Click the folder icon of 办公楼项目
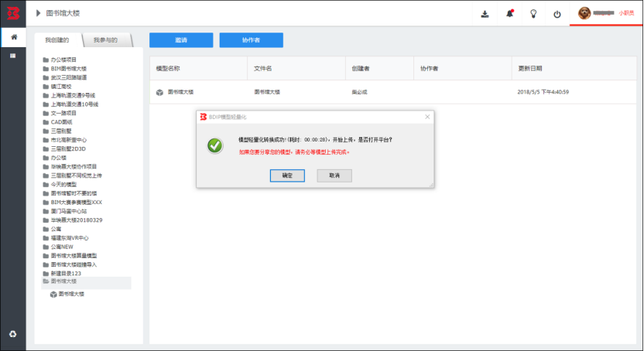Screen dimensions: 644x351 [46, 60]
